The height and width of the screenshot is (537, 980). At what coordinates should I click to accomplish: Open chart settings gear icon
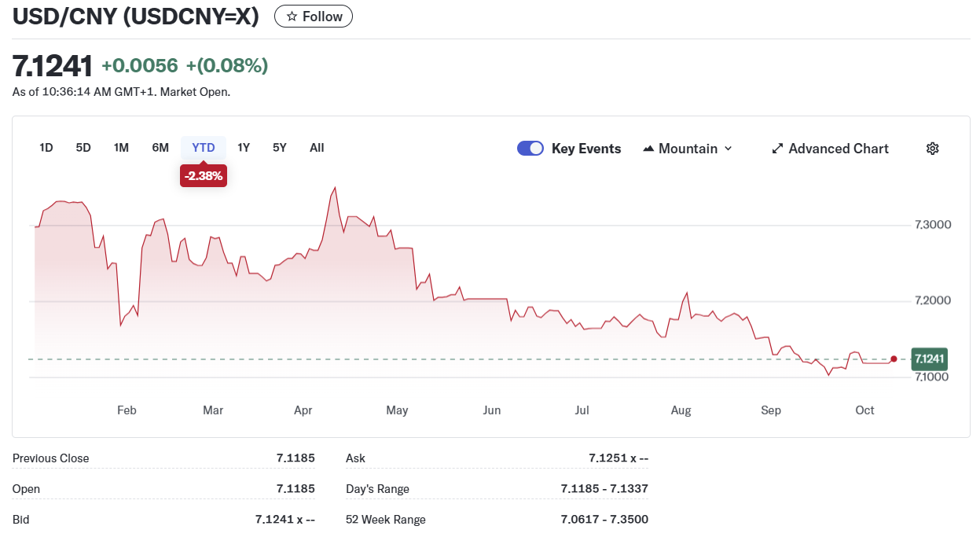tap(933, 149)
